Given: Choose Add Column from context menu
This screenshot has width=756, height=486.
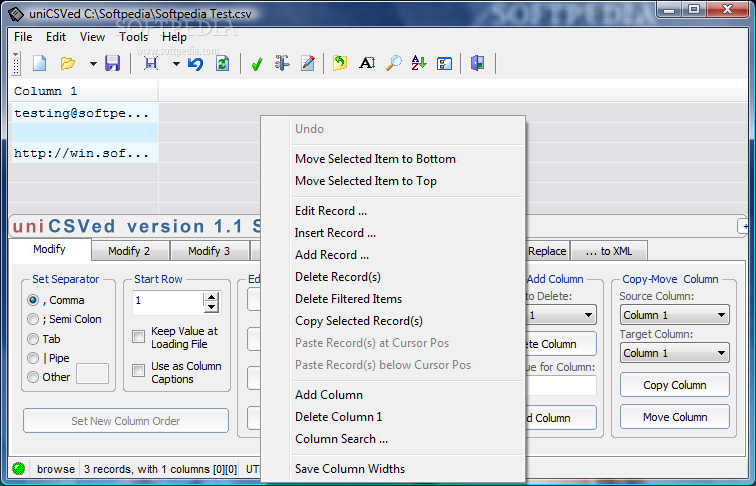Looking at the screenshot, I should 407,395.
